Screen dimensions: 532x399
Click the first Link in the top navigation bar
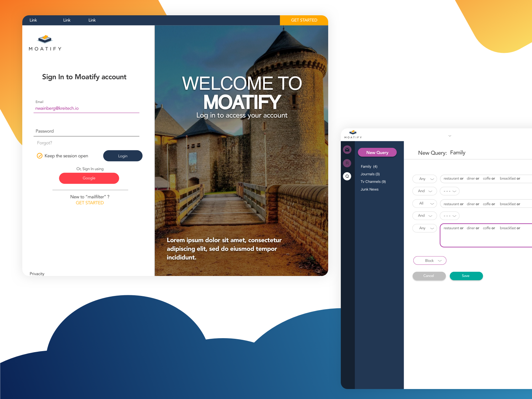[x=33, y=20]
